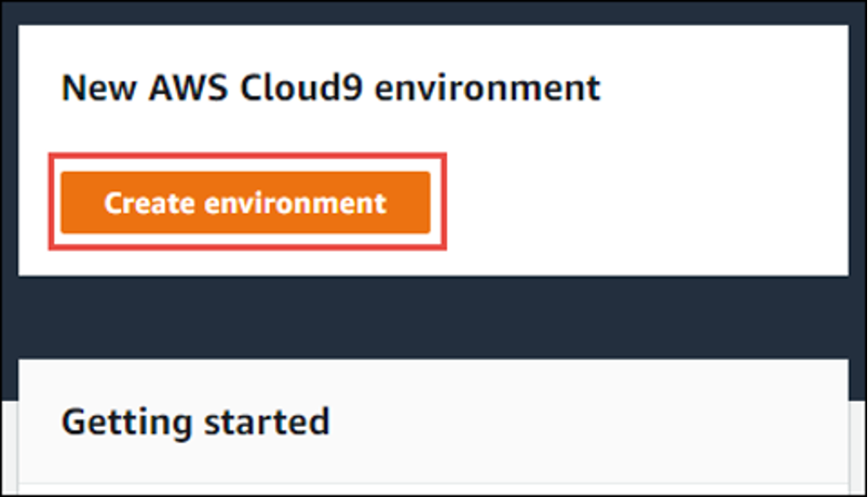Click the word 'Getting' in the lower panel
The width and height of the screenshot is (868, 497).
(128, 423)
